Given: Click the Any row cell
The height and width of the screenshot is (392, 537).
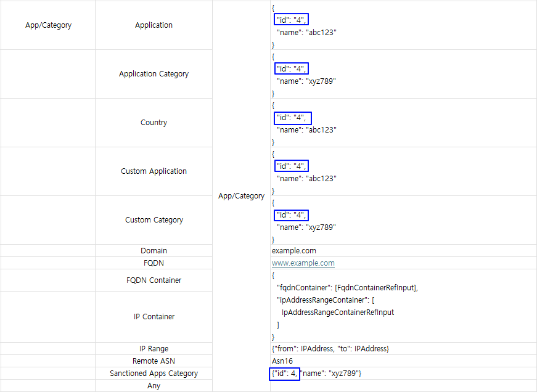Looking at the screenshot, I should coord(154,385).
